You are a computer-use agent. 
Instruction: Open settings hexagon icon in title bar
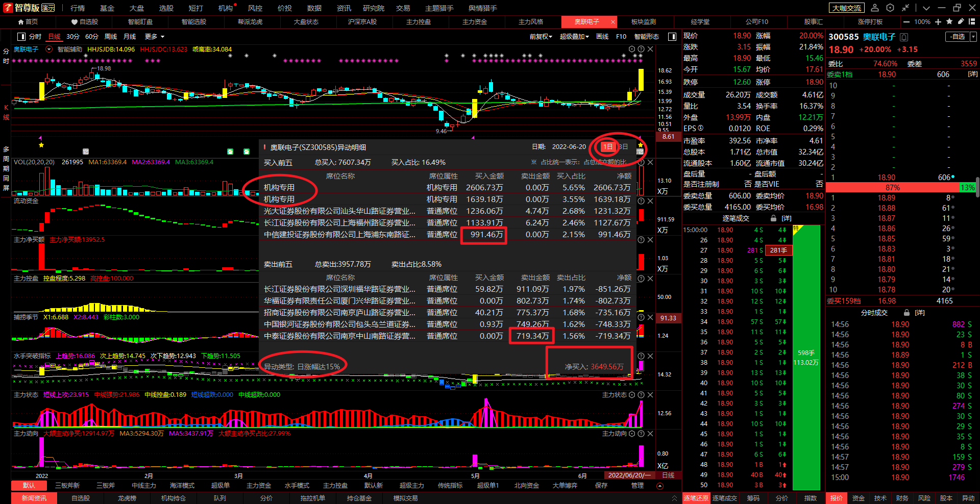pyautogui.click(x=890, y=8)
